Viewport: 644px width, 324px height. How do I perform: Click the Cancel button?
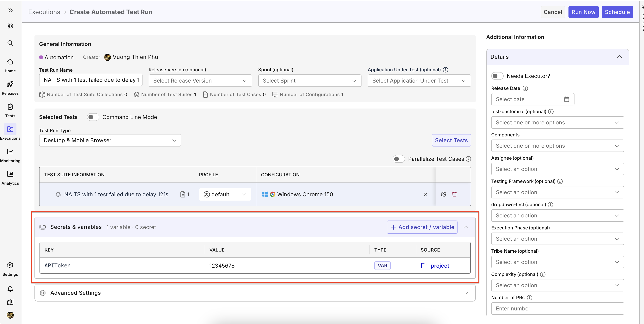point(553,12)
